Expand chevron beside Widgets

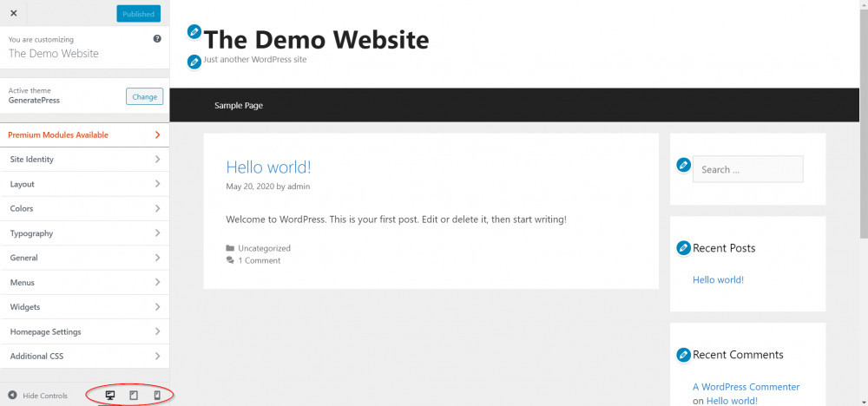point(158,307)
